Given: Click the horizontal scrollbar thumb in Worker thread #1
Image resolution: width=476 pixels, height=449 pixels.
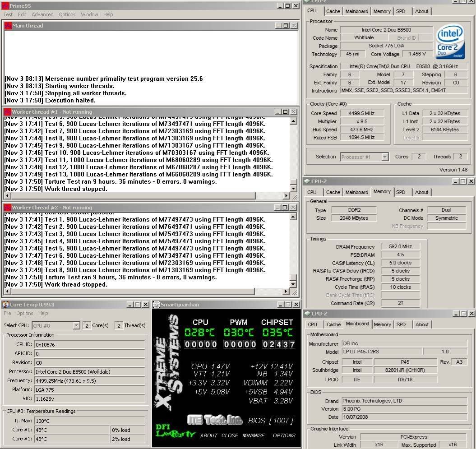Looking at the screenshot, I should click(133, 196).
